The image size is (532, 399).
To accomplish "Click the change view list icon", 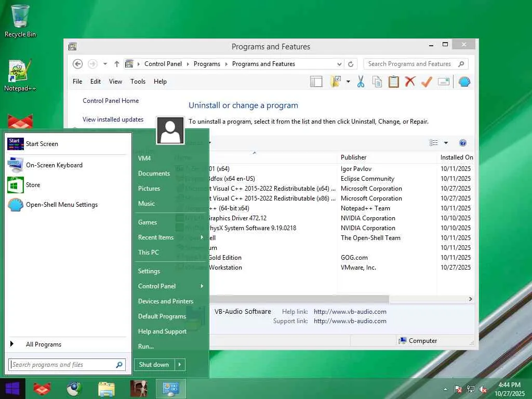I will coord(434,143).
